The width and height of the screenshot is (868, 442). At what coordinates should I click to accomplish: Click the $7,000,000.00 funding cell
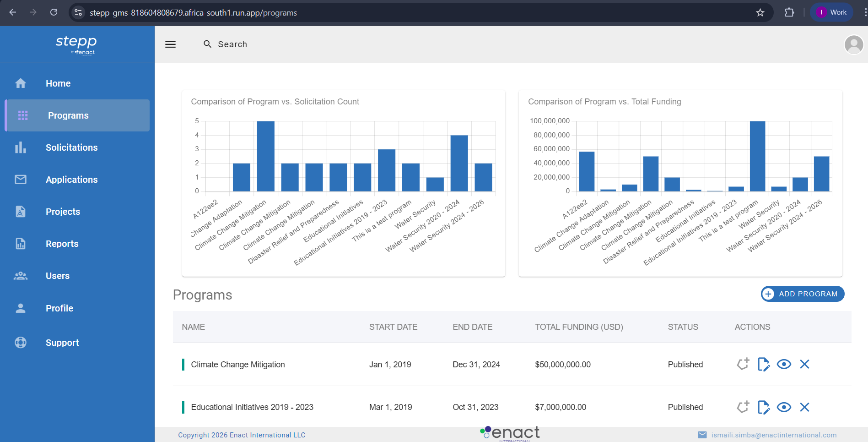point(561,407)
